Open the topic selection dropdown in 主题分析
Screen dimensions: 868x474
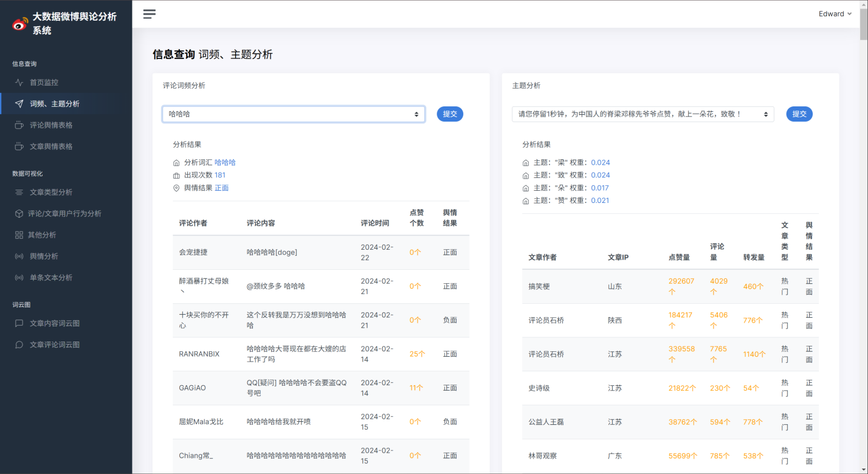pos(642,114)
